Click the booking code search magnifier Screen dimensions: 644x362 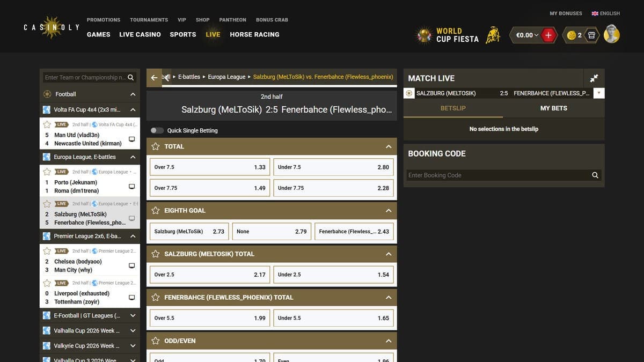click(595, 175)
